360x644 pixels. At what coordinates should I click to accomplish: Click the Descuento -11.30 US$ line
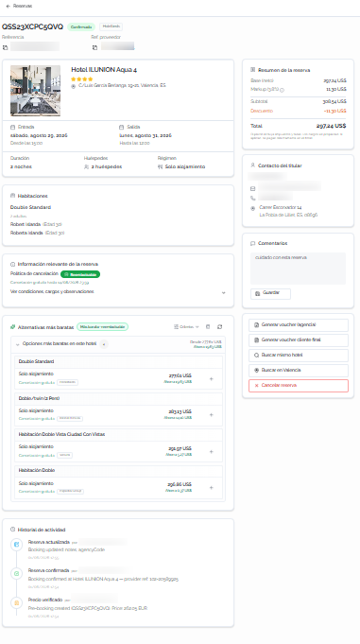coord(299,111)
